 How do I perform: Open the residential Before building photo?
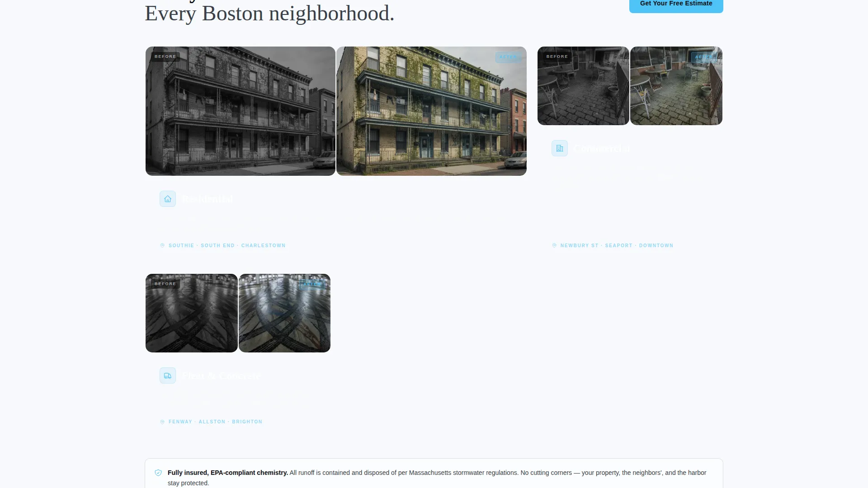click(x=241, y=111)
